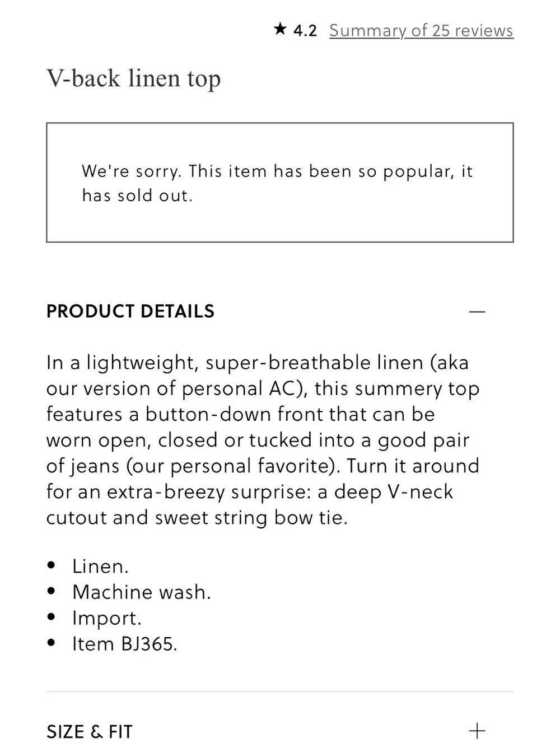Click the bullet dot beside Linen
The image size is (560, 747).
pyautogui.click(x=52, y=565)
